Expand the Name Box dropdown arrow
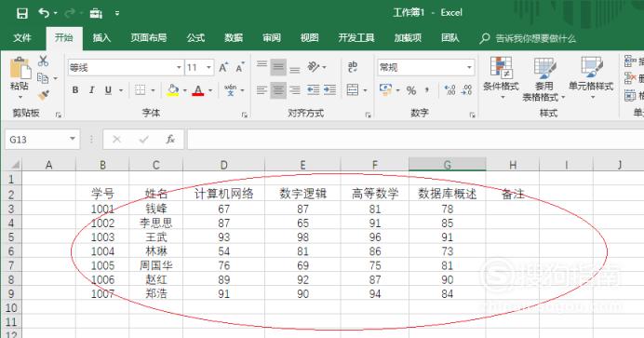The height and width of the screenshot is (338, 644). 73,139
